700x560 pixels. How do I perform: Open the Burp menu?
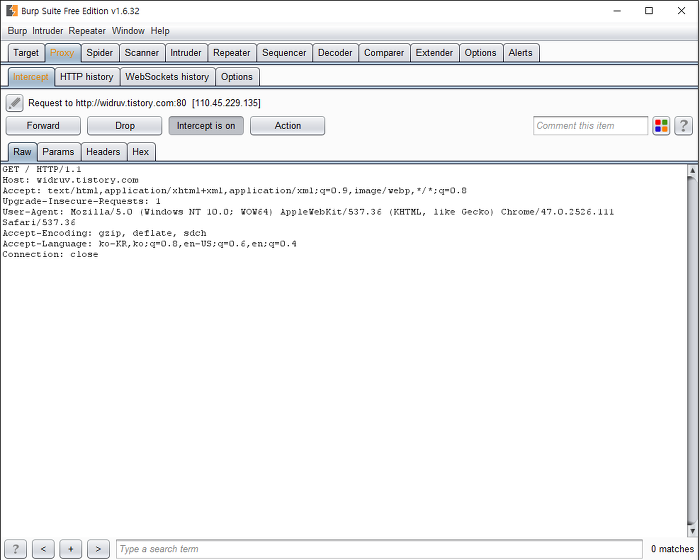coord(17,31)
